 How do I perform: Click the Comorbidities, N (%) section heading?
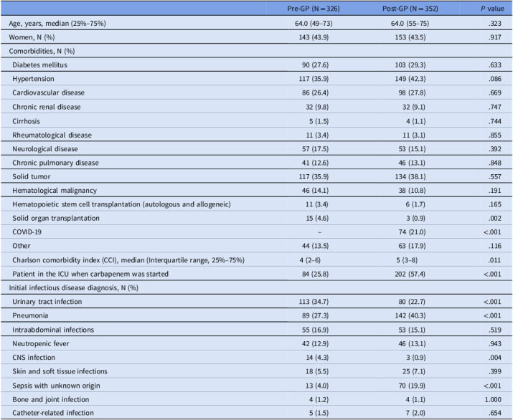42,51
